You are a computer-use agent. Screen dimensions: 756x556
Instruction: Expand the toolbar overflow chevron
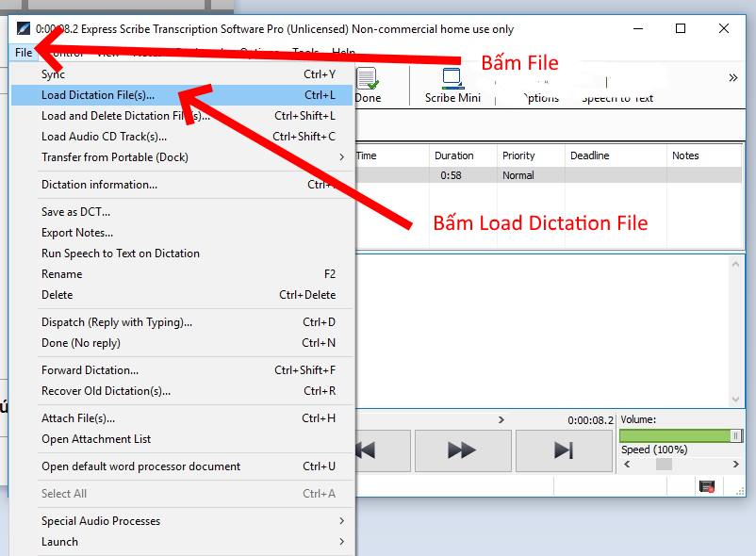pos(732,77)
